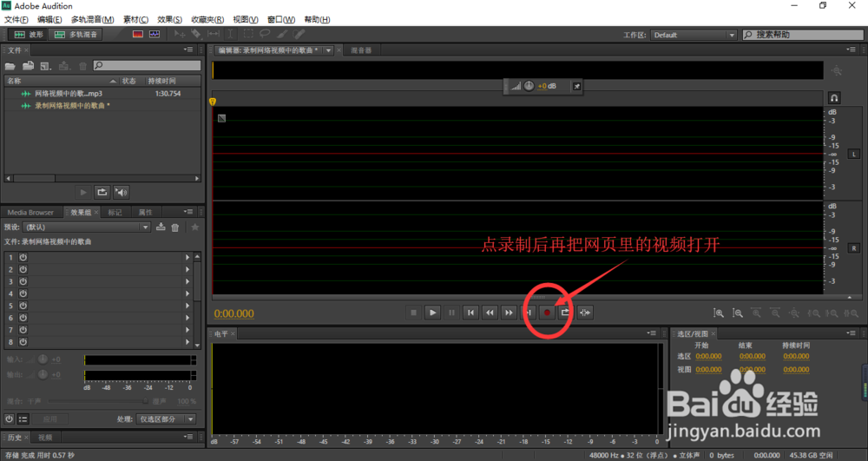Click zoom out amplitude icon

point(737,313)
